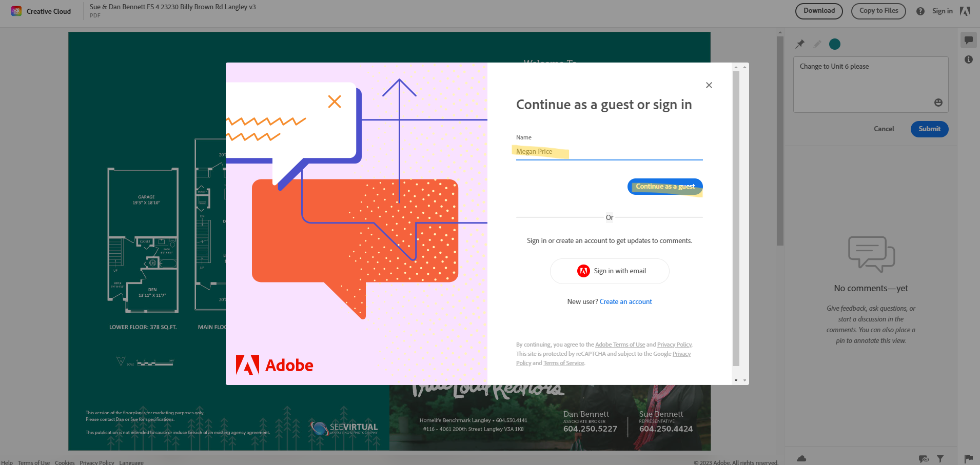This screenshot has height=465, width=980.
Task: Open the Help question mark icon
Action: click(920, 11)
